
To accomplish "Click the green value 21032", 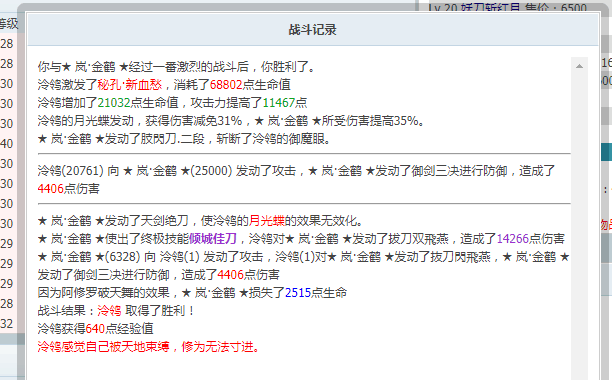I will click(114, 103).
